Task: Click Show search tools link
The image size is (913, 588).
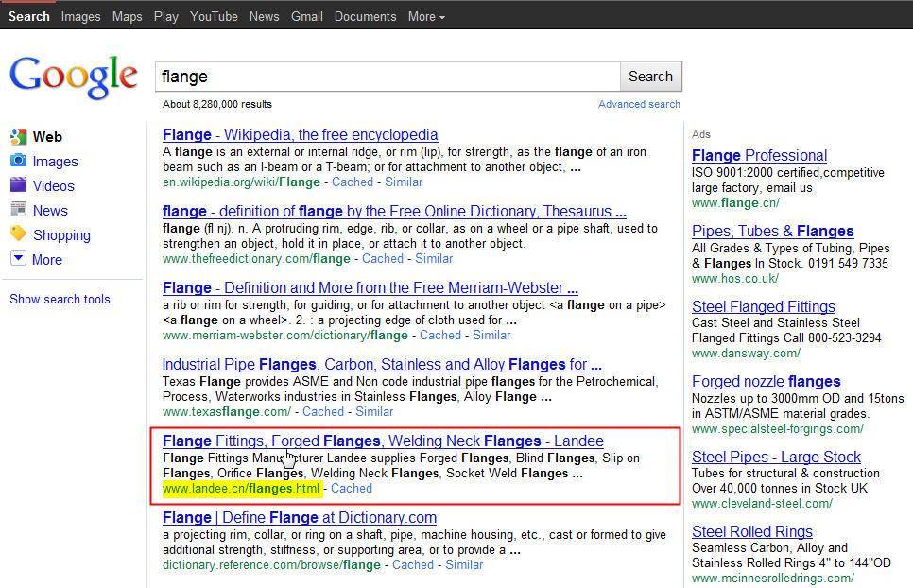Action: point(60,300)
